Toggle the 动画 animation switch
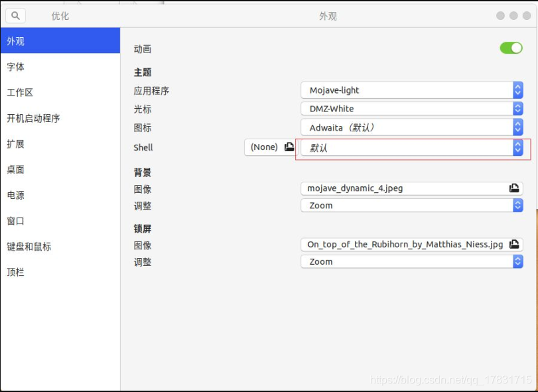Image resolution: width=538 pixels, height=392 pixels. [511, 48]
